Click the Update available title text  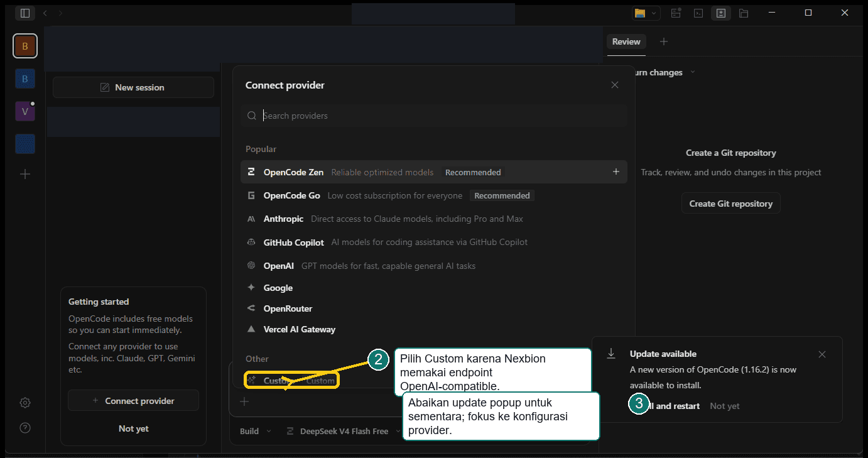click(663, 354)
